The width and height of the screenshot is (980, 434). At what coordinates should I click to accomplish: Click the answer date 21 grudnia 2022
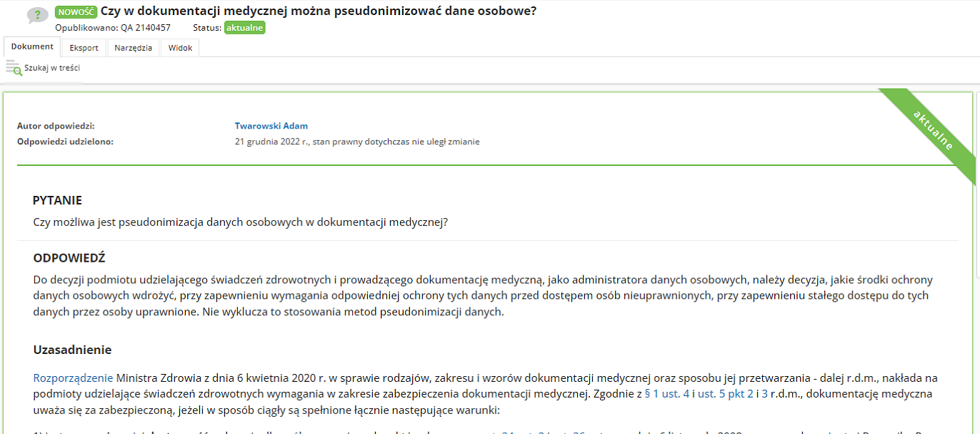[x=271, y=142]
